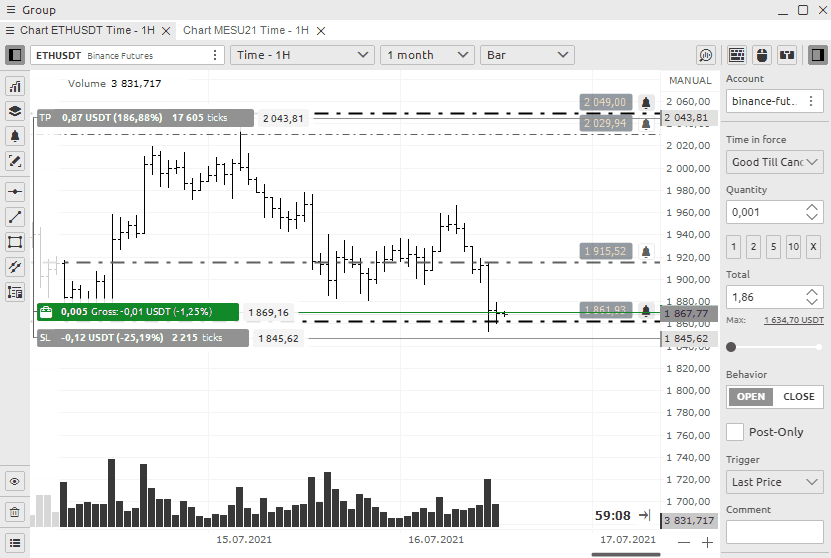Screen dimensions: 831x558
Task: Toggle the eye visibility icon for drawings
Action: pyautogui.click(x=15, y=482)
